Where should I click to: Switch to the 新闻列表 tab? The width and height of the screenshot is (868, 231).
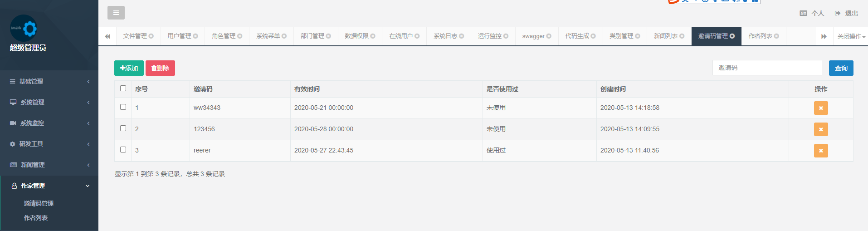tap(666, 36)
